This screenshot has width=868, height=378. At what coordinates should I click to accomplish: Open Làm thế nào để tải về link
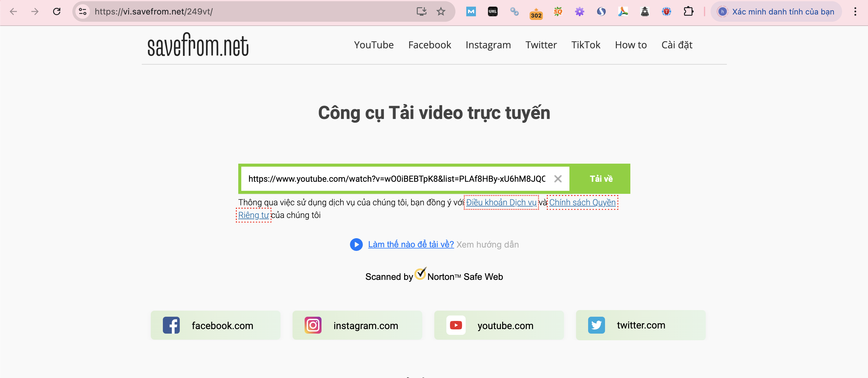coord(411,245)
